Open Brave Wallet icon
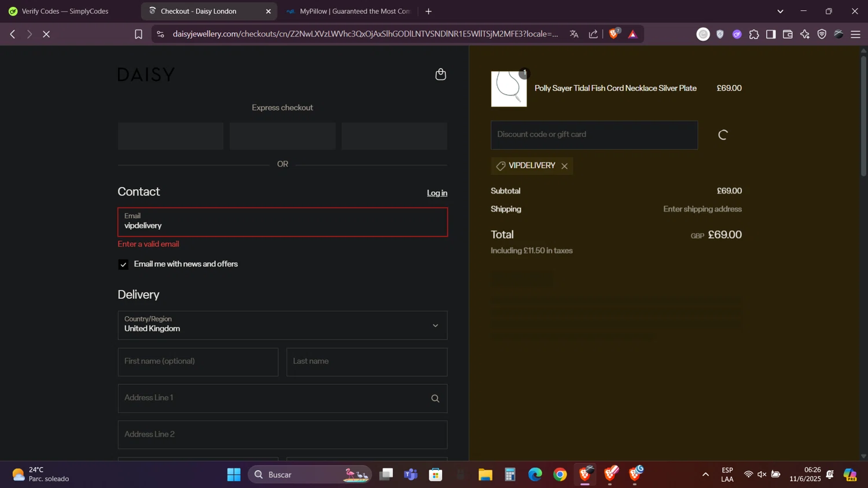The width and height of the screenshot is (868, 488). [788, 34]
